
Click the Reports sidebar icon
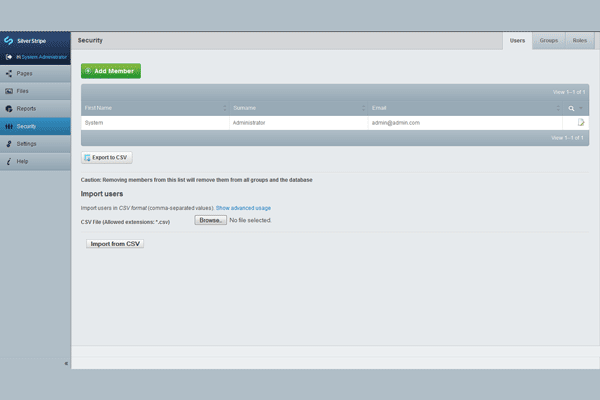coord(9,109)
